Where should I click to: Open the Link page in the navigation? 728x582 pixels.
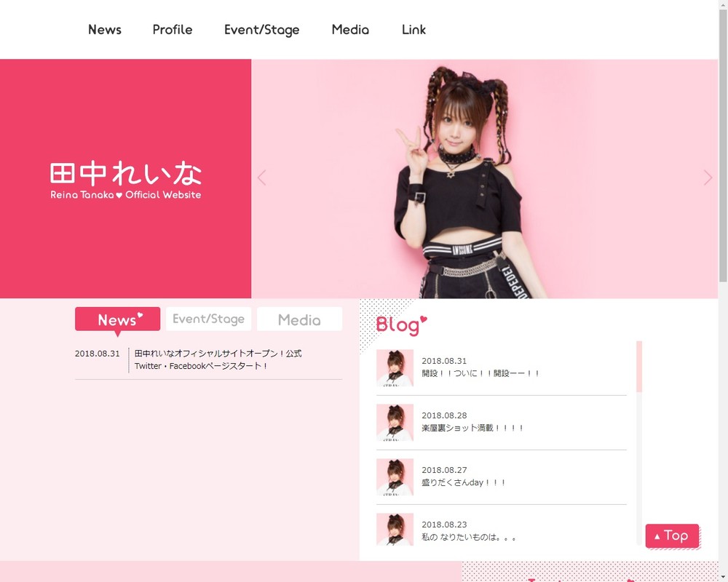pyautogui.click(x=414, y=30)
